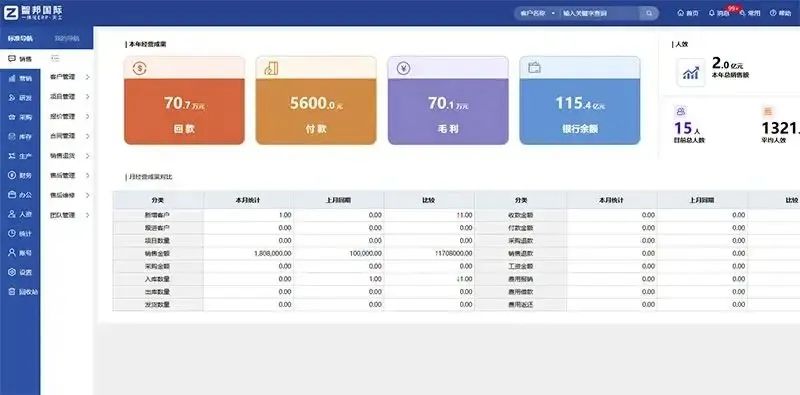The width and height of the screenshot is (800, 395).
Task: Expand 合同管理 submenu arrow
Action: pyautogui.click(x=88, y=136)
